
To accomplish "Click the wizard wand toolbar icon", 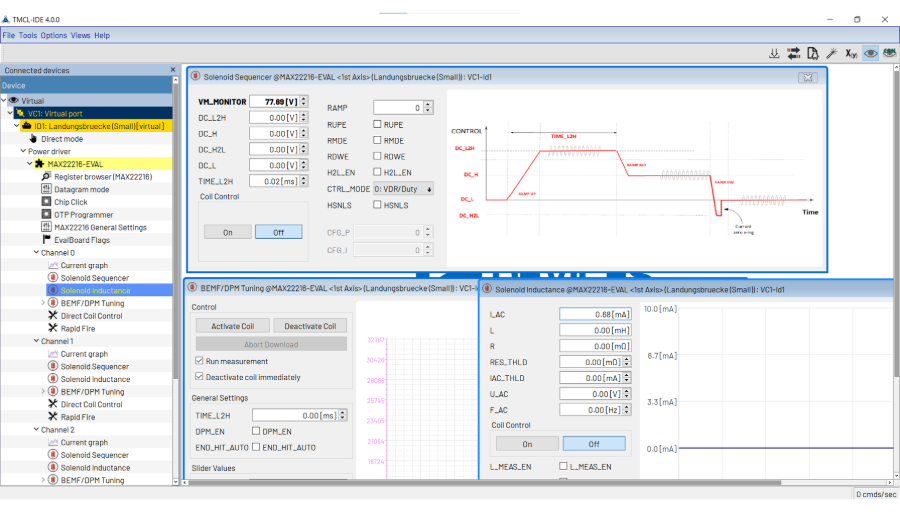I will [x=831, y=53].
